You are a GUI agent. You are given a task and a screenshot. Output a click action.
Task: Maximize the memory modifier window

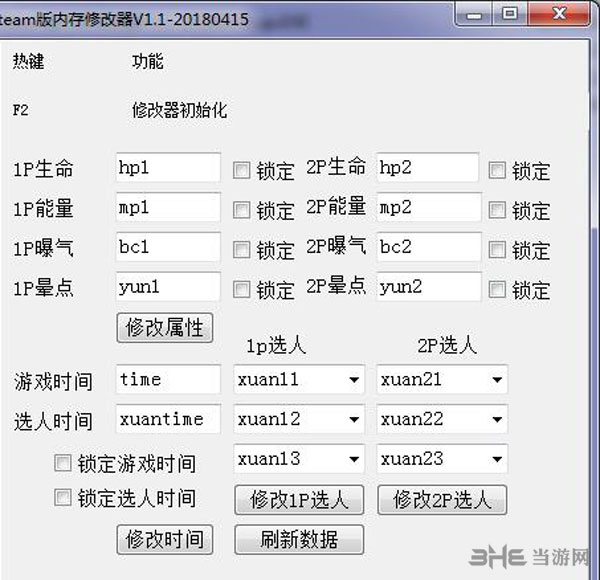[509, 14]
